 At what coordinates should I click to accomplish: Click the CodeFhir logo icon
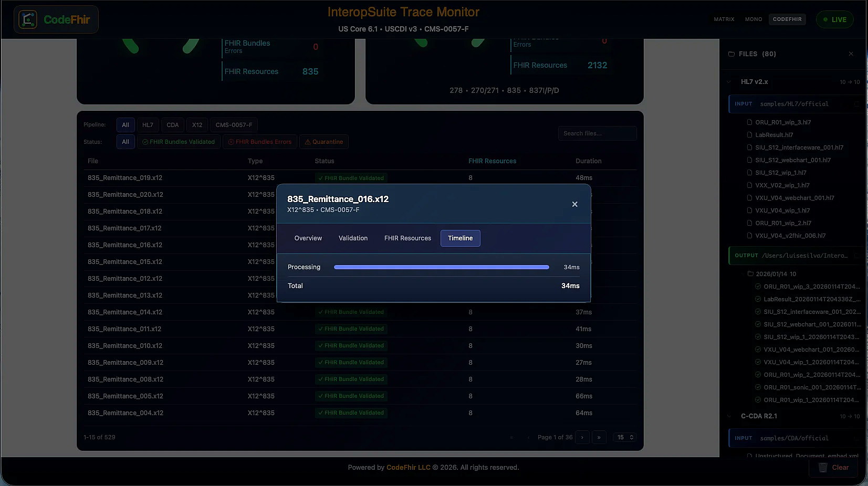pos(28,19)
